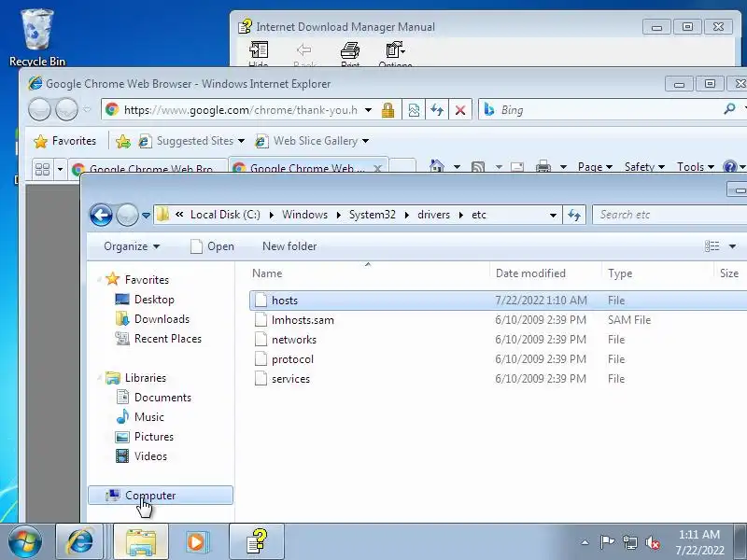Refresh the etc folder in Explorer
The image size is (747, 560).
coord(574,215)
